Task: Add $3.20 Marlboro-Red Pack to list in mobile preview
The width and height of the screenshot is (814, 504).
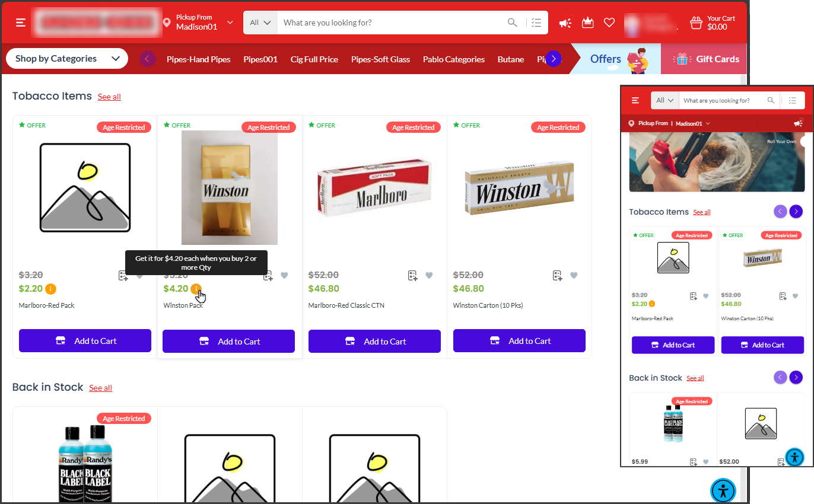Action: click(693, 296)
